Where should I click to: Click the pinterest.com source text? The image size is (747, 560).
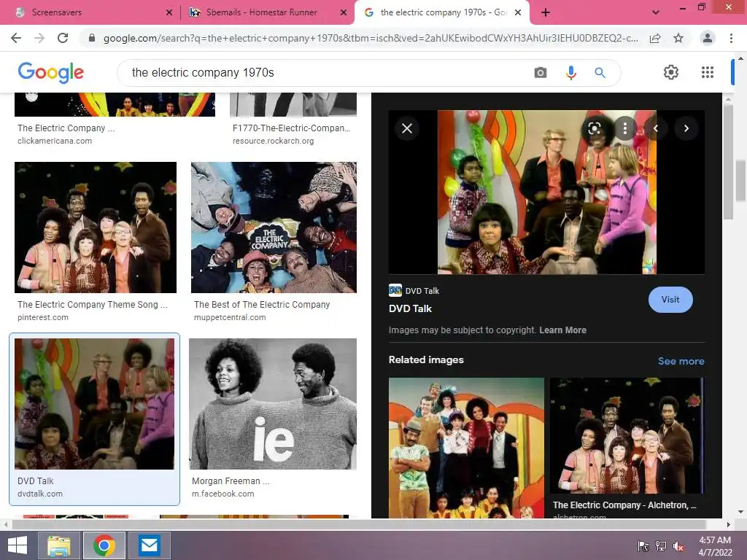pos(43,317)
